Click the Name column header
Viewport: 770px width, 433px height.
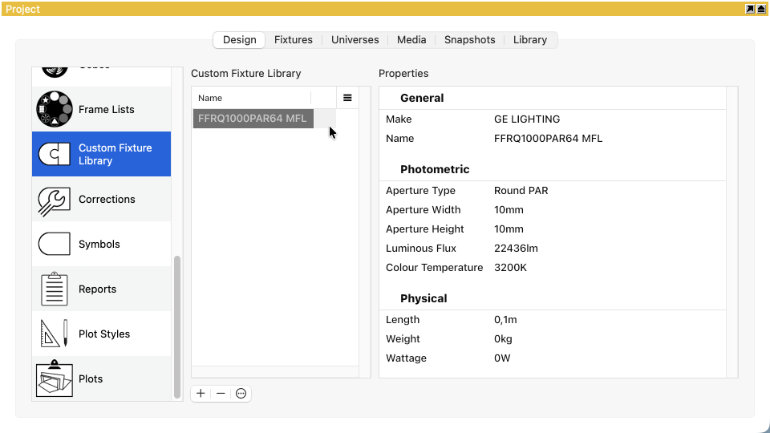[x=250, y=98]
